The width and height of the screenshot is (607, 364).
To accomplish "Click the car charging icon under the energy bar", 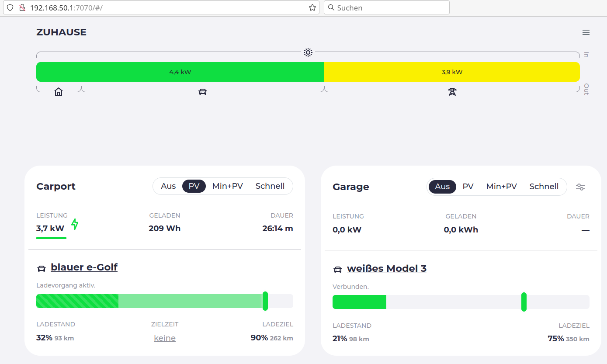I will [203, 92].
